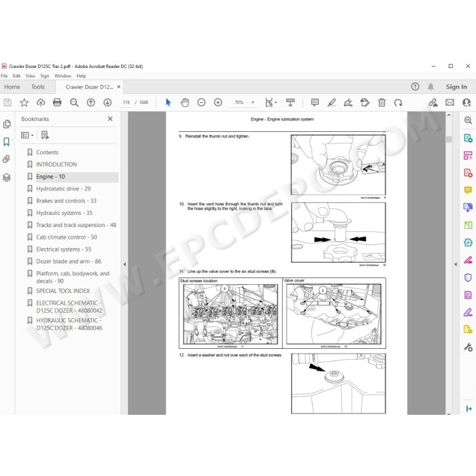476x476 pixels.
Task: Collapse the right tools pane arrow
Action: pos(456,265)
